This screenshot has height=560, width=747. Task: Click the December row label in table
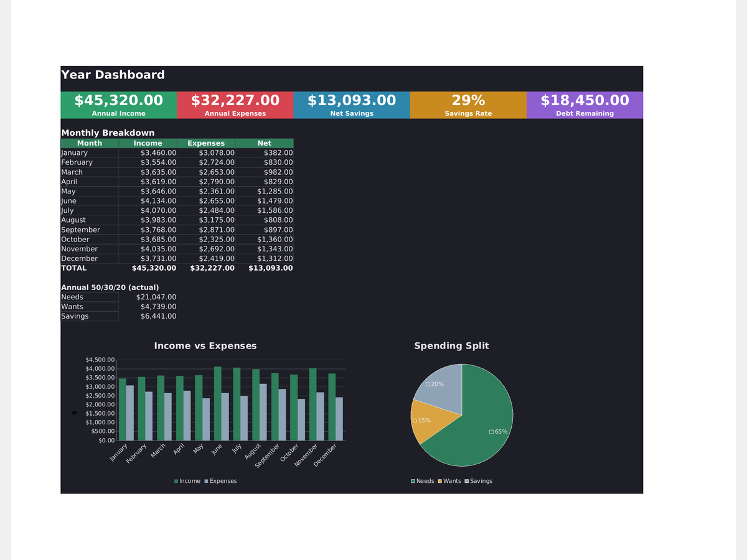(90, 259)
